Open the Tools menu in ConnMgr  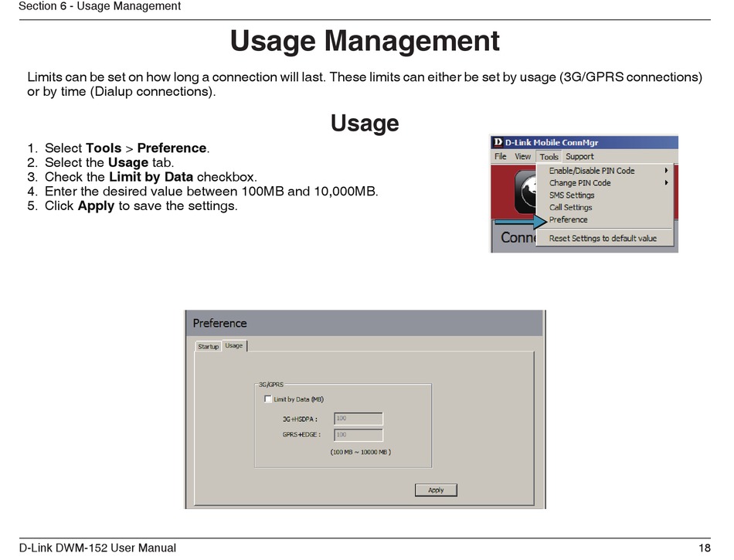[549, 157]
